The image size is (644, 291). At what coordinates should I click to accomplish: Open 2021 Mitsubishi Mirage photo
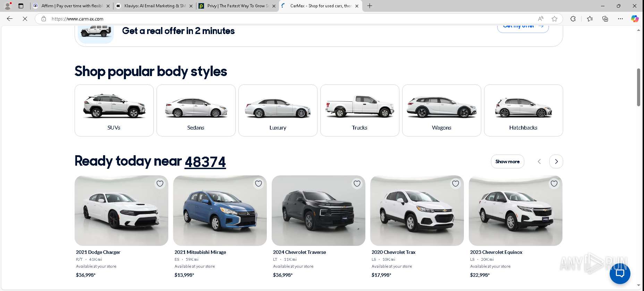coord(220,210)
